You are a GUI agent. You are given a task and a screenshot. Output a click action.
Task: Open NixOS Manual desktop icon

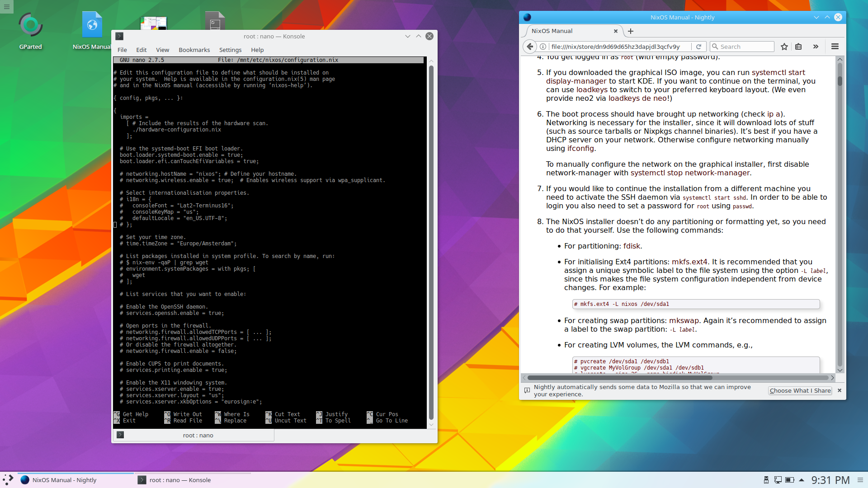(x=92, y=31)
